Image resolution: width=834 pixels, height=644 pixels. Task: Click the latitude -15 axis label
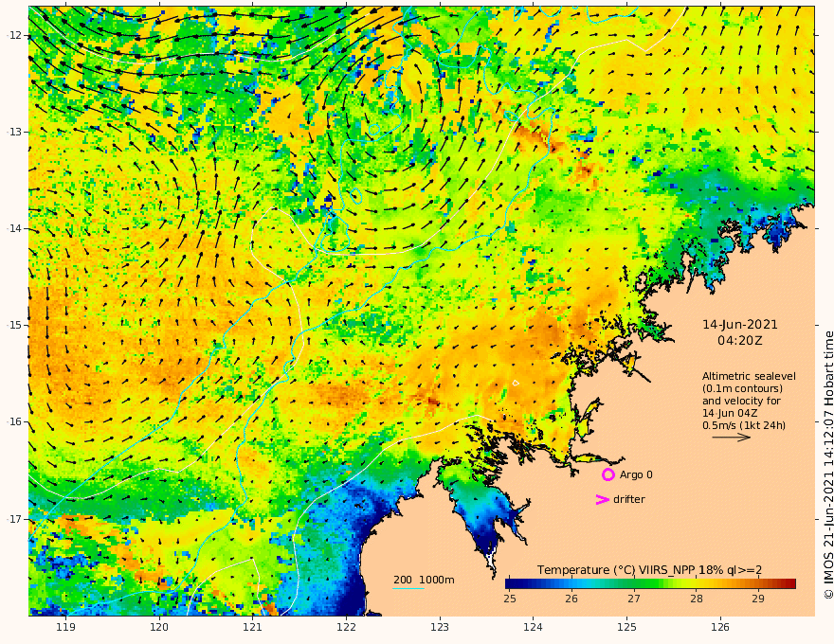(x=14, y=325)
